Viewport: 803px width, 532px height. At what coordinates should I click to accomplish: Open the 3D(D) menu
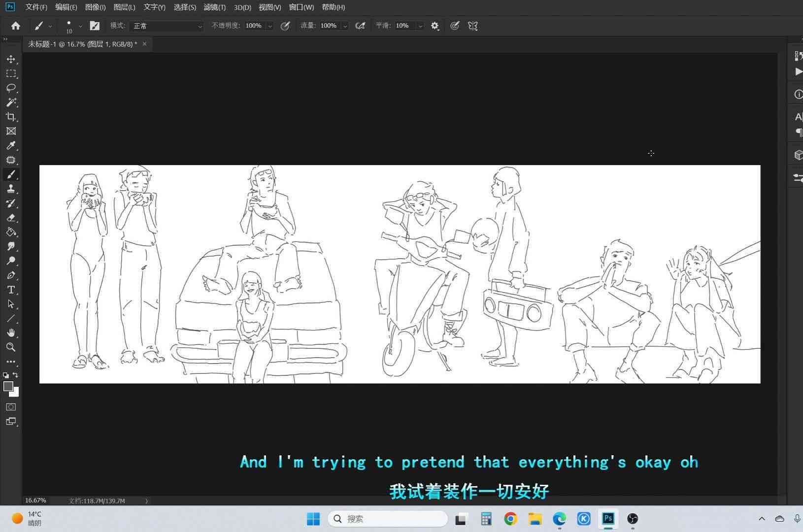(x=242, y=7)
